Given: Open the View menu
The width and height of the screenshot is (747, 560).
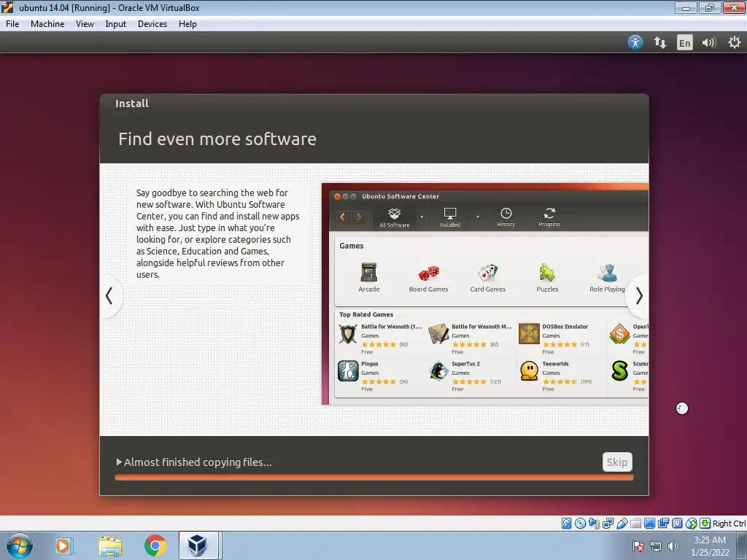Looking at the screenshot, I should (85, 24).
